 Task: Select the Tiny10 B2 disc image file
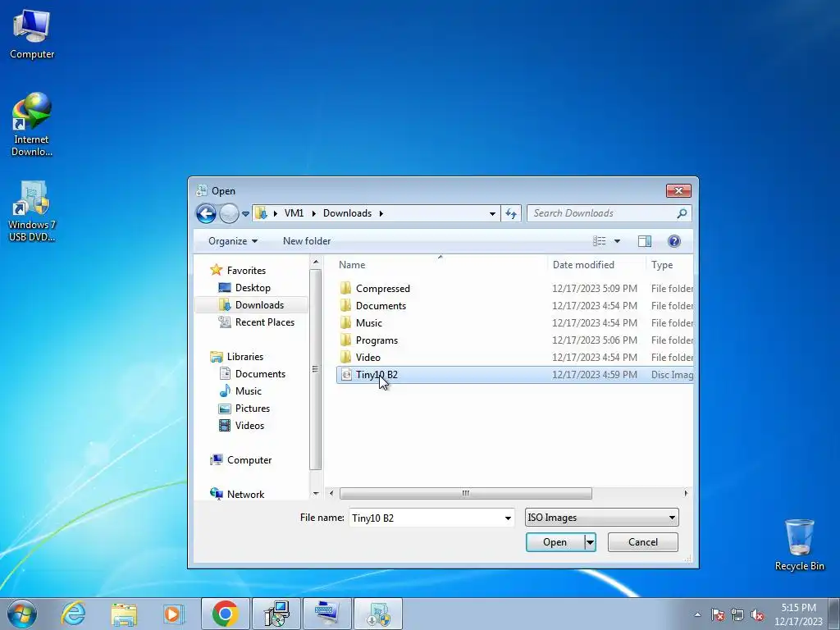tap(515, 374)
